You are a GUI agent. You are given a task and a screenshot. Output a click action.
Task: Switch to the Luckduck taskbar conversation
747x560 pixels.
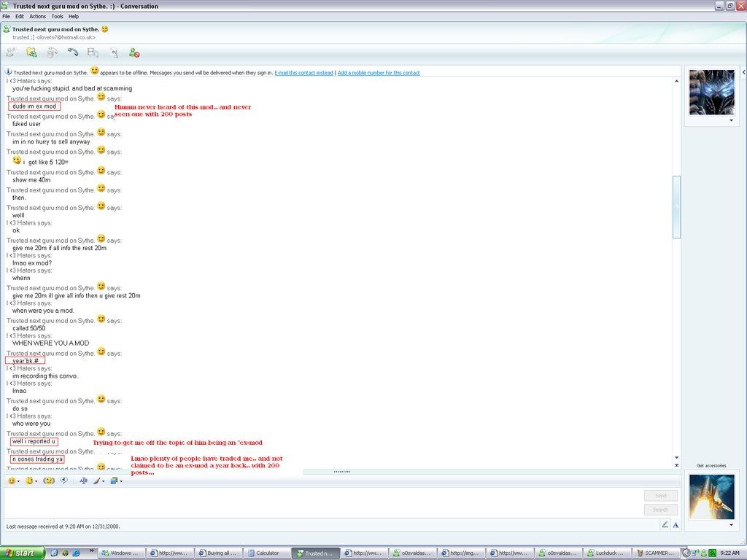click(x=607, y=553)
